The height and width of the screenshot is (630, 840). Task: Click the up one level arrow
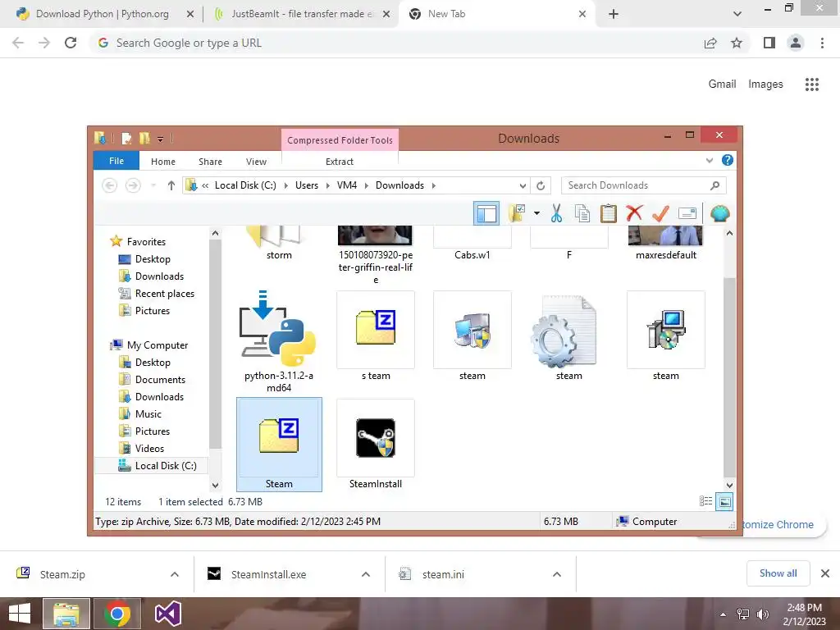coord(171,185)
